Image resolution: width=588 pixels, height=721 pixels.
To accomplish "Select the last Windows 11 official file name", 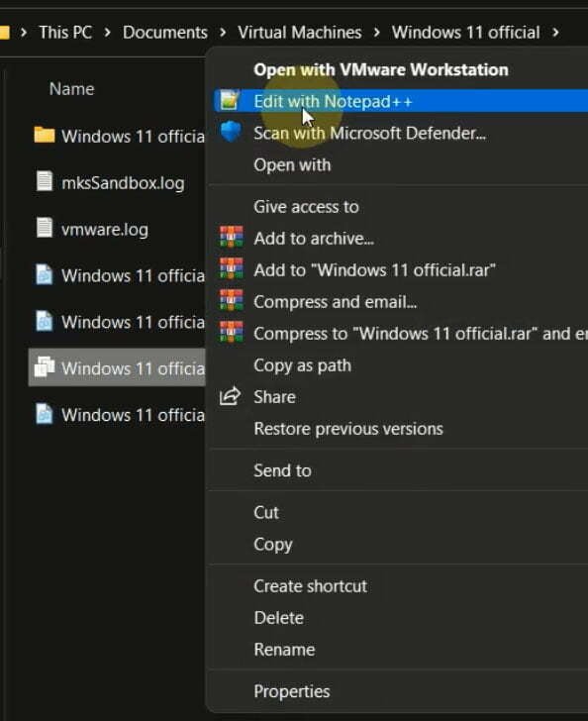I will point(134,415).
